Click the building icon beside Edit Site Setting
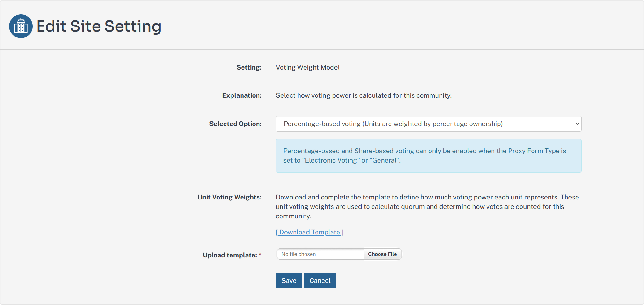The width and height of the screenshot is (644, 305). pyautogui.click(x=21, y=26)
